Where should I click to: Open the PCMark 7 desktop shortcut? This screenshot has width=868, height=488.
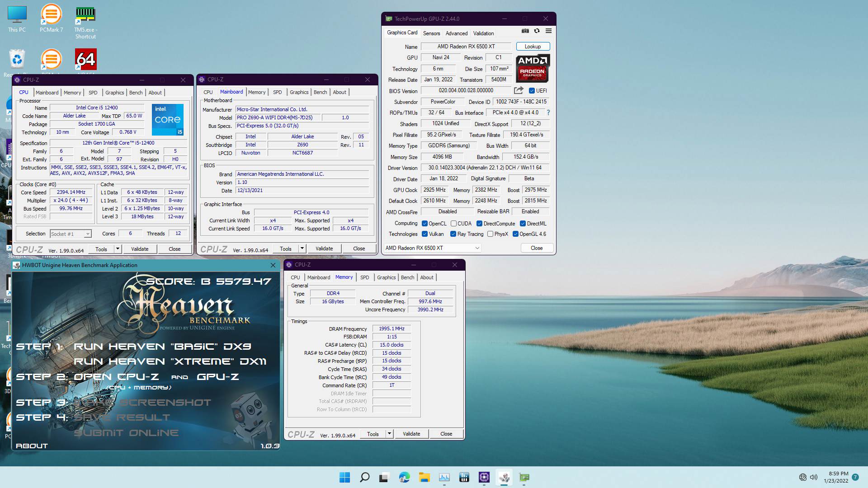point(51,19)
